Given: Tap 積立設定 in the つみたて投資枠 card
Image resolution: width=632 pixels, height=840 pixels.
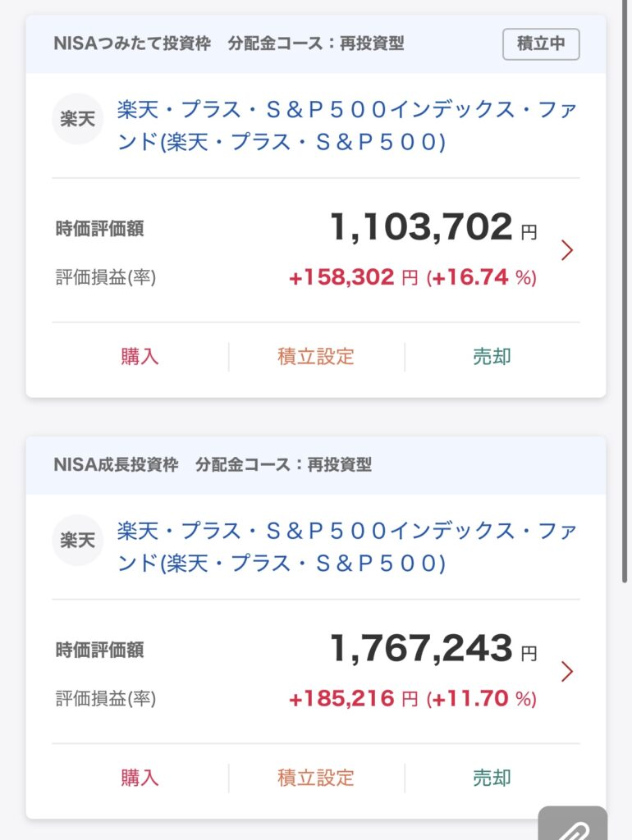Looking at the screenshot, I should click(x=316, y=356).
